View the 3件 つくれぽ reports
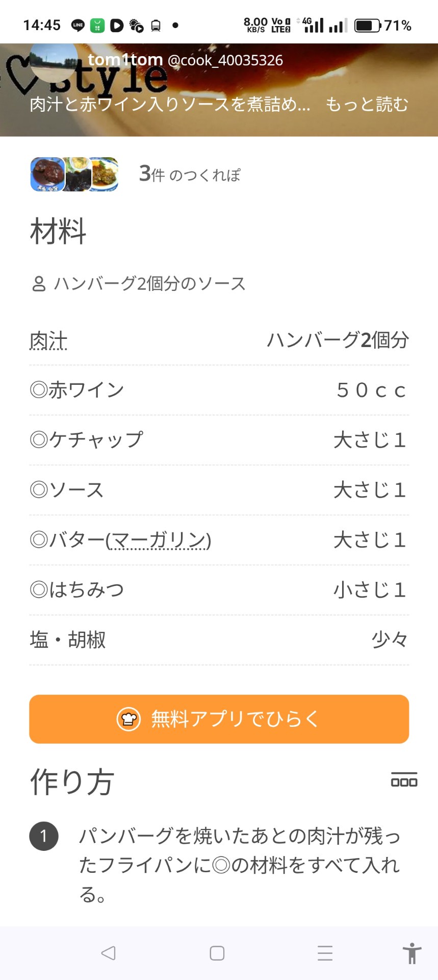This screenshot has width=438, height=980. pyautogui.click(x=189, y=175)
